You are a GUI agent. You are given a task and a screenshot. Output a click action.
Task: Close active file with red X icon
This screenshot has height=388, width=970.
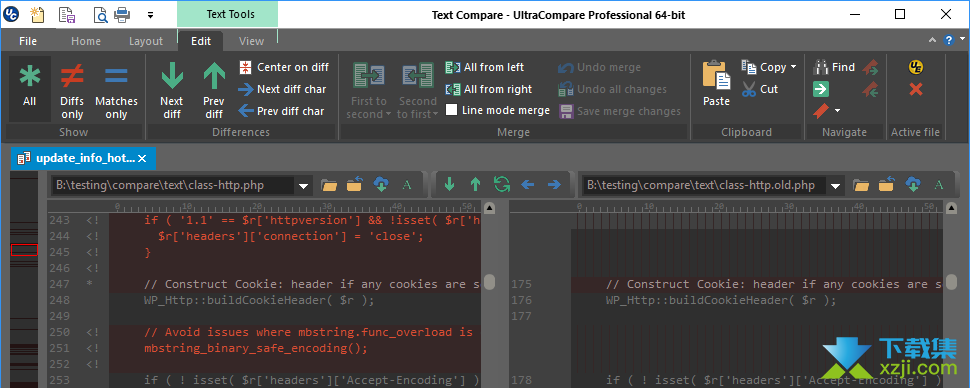(916, 89)
